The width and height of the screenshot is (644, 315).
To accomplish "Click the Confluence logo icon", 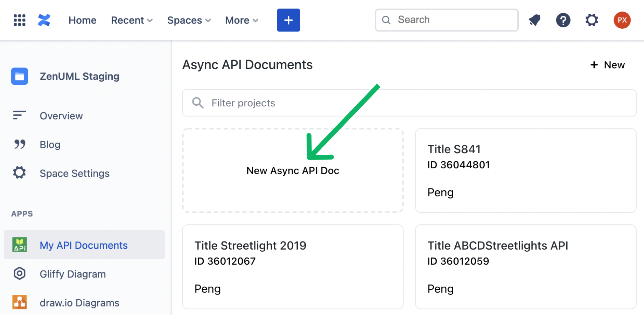I will click(x=44, y=20).
